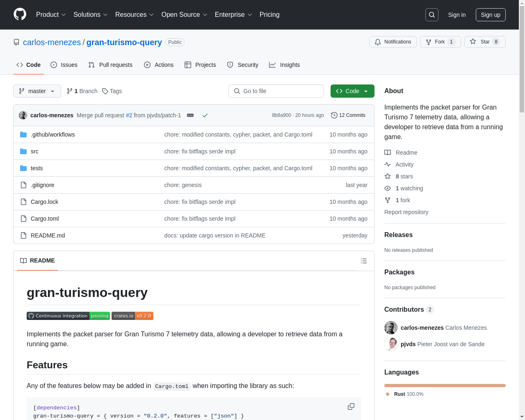525x420 pixels.
Task: View the 1 Branch link
Action: (82, 91)
